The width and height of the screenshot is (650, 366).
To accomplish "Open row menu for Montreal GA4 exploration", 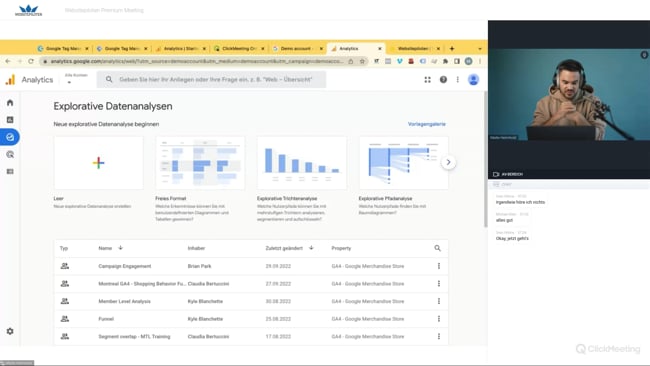I will pyautogui.click(x=439, y=284).
